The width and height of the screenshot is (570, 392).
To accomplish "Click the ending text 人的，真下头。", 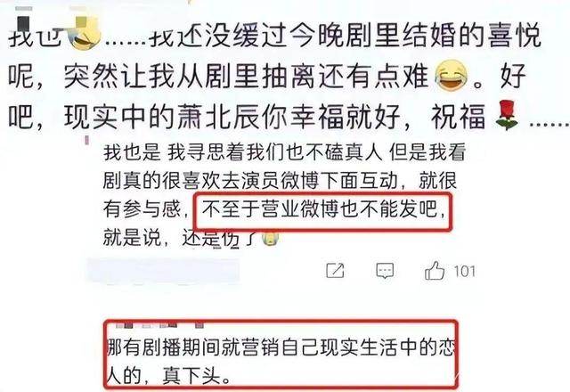I will click(169, 376).
